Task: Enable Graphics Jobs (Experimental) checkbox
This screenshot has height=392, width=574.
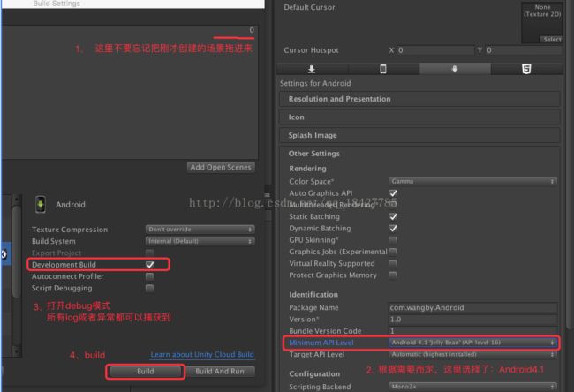Action: (x=392, y=252)
